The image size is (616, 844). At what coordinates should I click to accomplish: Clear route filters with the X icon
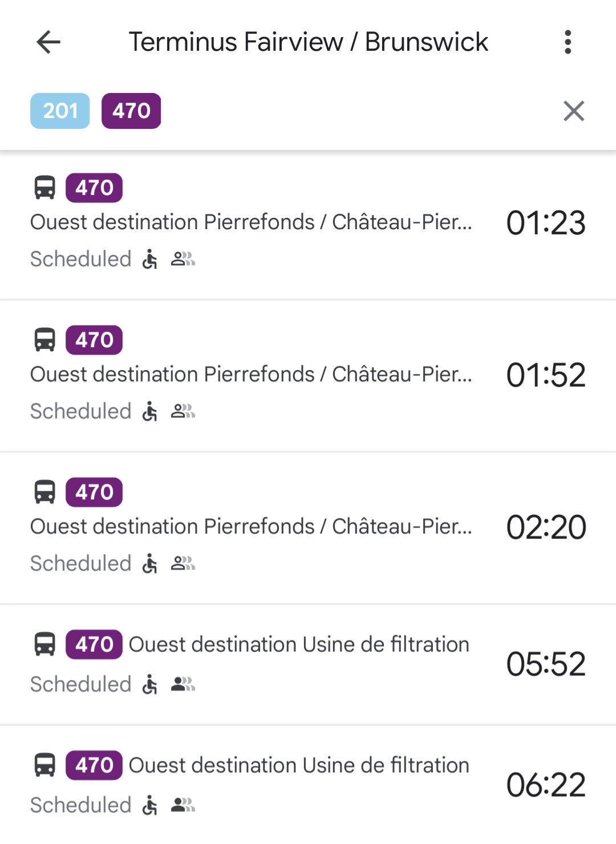point(574,111)
